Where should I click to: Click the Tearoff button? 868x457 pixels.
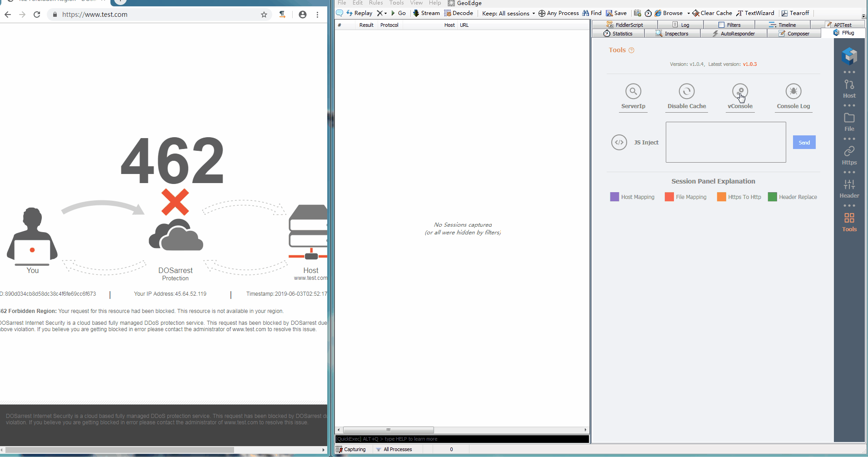[795, 13]
